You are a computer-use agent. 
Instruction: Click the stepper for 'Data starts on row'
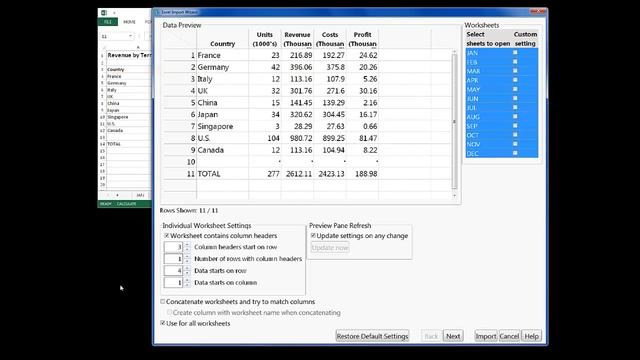pos(187,271)
